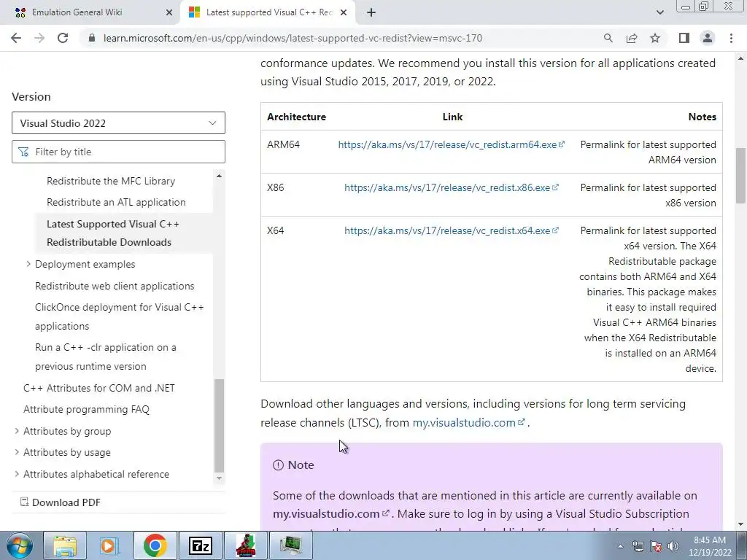Expand Attributes alphabetical reference
747x560 pixels.
coord(17,474)
